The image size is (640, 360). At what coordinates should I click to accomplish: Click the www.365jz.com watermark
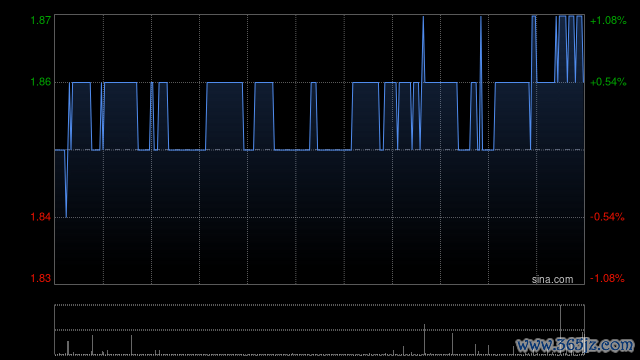pos(575,345)
